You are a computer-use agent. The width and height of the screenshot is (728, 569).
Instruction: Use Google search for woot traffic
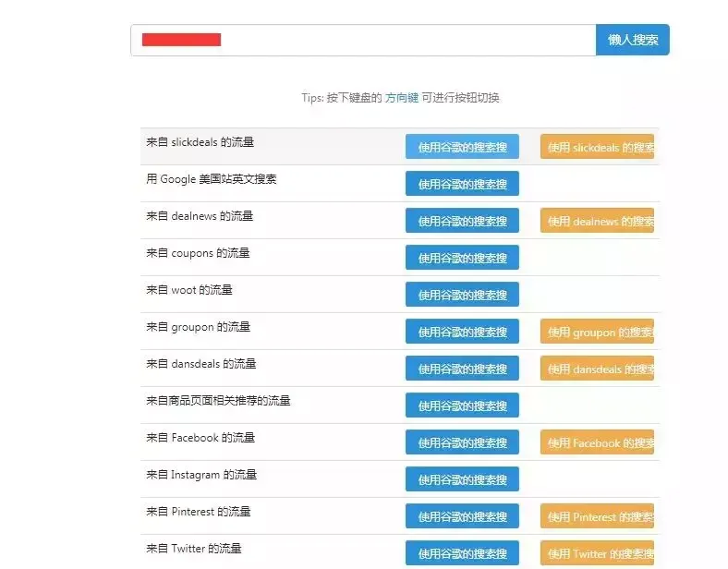coord(462,295)
